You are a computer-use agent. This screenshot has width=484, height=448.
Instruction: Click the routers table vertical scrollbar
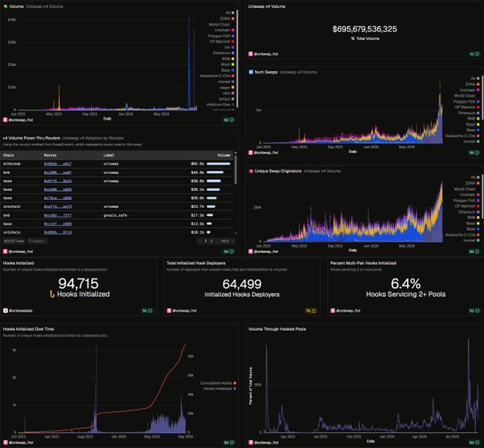(236, 170)
